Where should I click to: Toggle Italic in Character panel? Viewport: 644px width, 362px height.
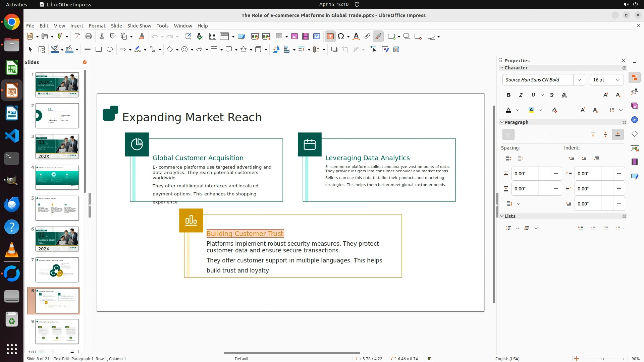pyautogui.click(x=521, y=95)
